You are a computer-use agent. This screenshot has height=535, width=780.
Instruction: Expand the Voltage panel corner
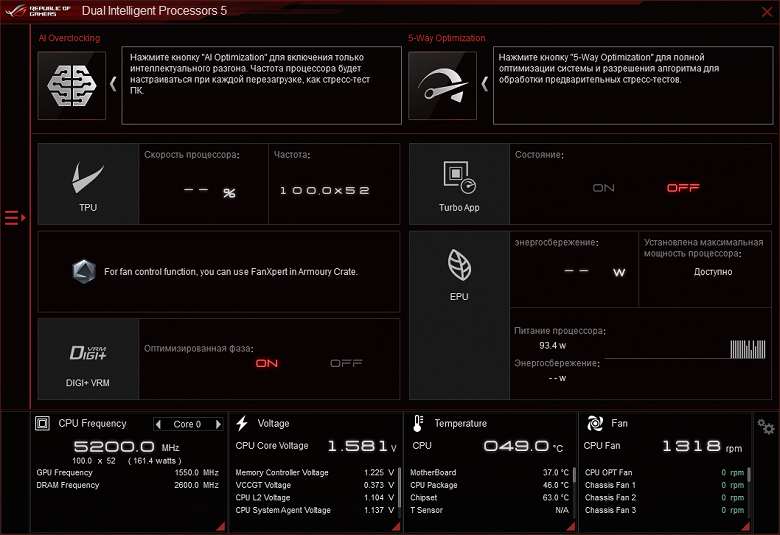[396, 527]
